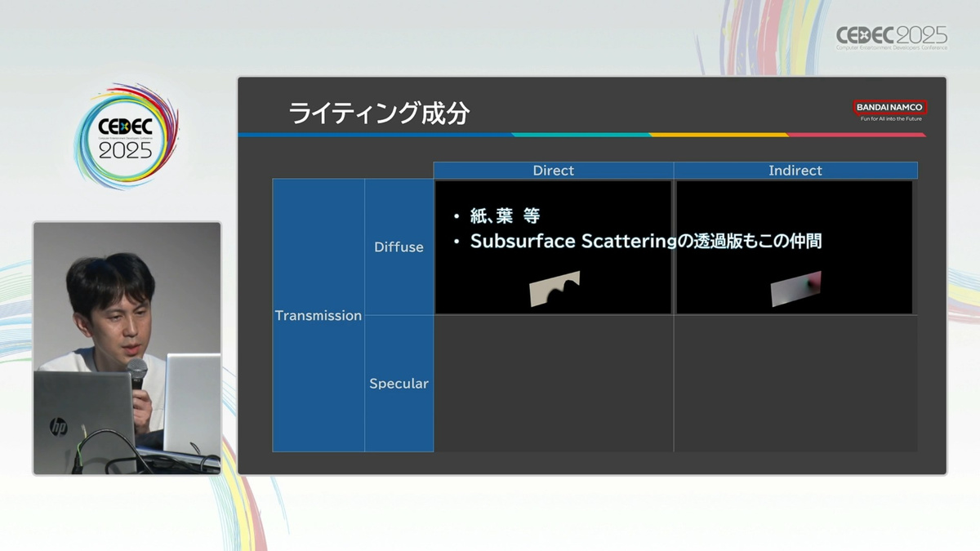Click the CEDEC 2025 logo at top right
Screen dimensions: 980x551
[x=891, y=37]
